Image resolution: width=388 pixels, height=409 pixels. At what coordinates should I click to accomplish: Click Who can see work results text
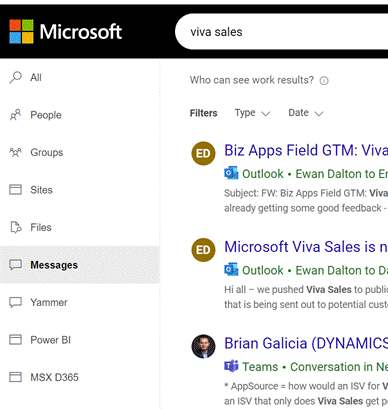click(x=252, y=80)
